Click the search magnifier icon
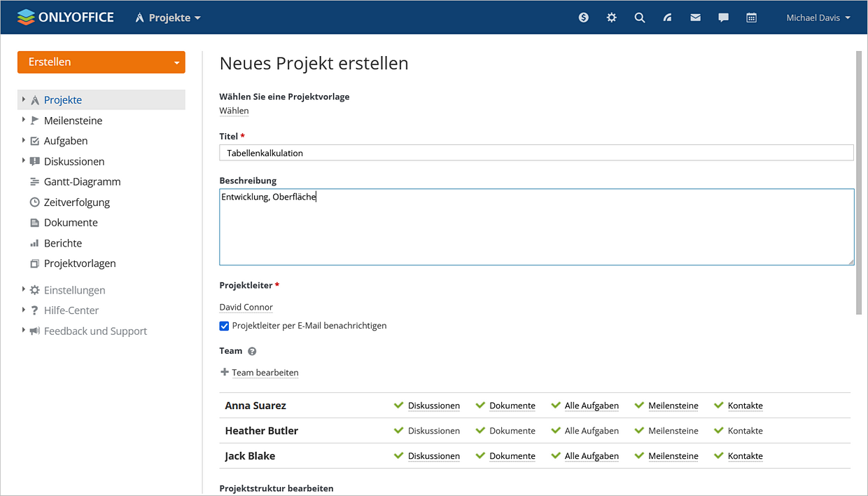This screenshot has height=496, width=868. coord(640,18)
